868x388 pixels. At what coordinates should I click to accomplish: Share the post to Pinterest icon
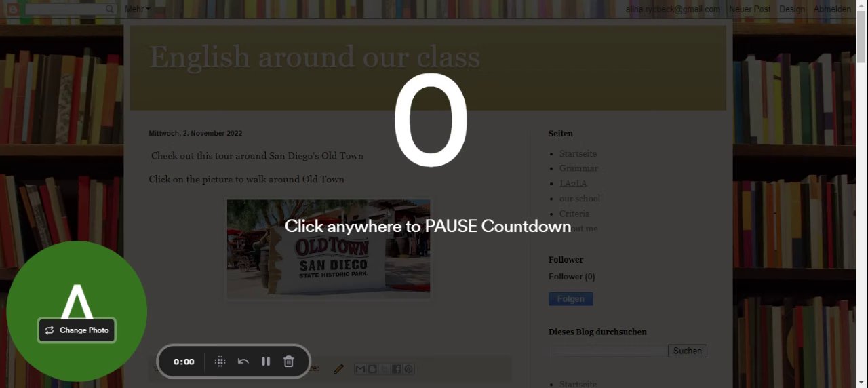point(408,369)
